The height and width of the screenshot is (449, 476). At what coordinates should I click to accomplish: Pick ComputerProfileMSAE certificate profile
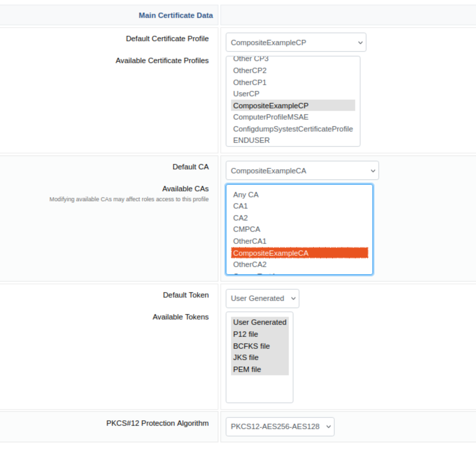tap(271, 117)
